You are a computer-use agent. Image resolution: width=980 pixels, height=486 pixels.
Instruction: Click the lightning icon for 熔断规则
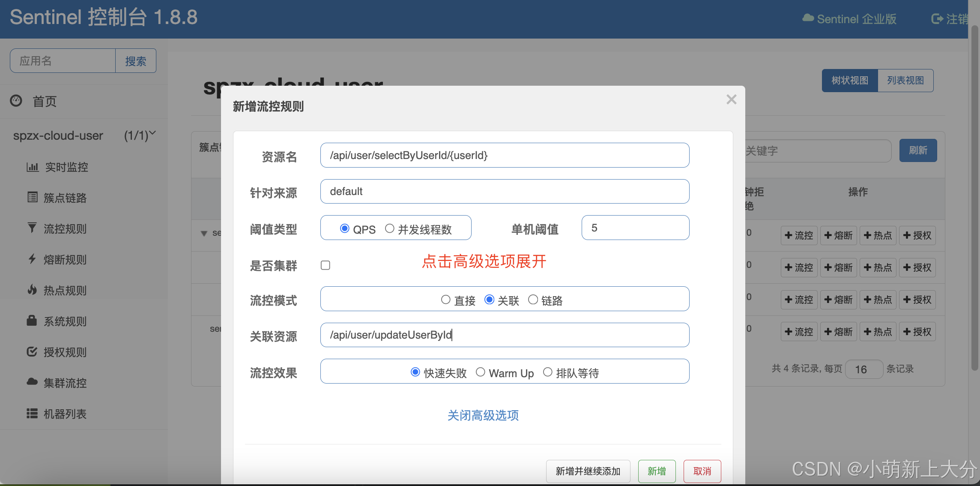(32, 259)
